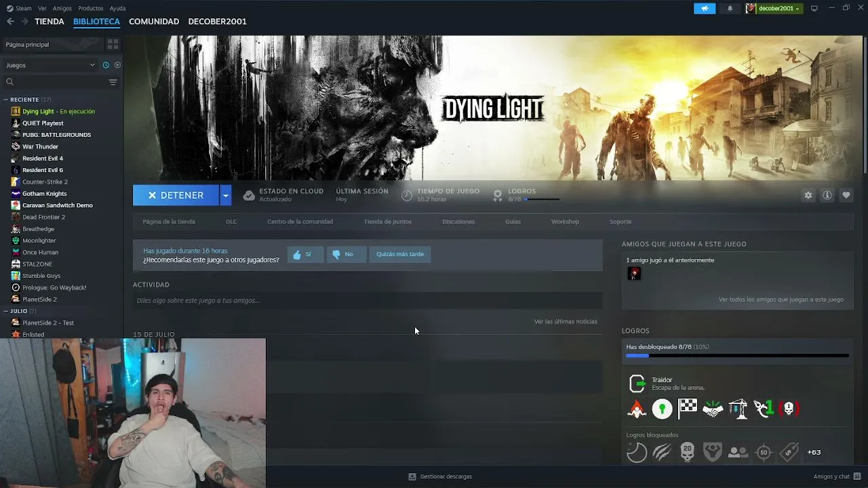Open the Workshop game tab
The height and width of the screenshot is (488, 868).
click(x=565, y=222)
